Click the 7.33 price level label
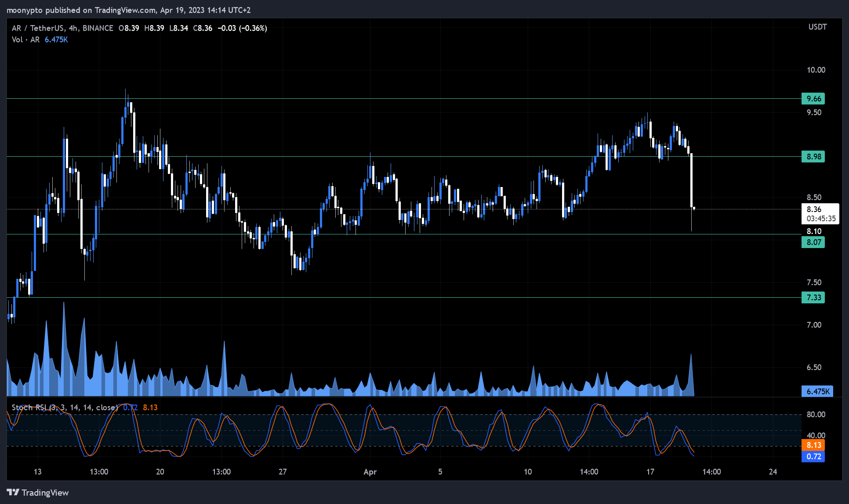Screen dimensions: 849x504 tap(813, 298)
